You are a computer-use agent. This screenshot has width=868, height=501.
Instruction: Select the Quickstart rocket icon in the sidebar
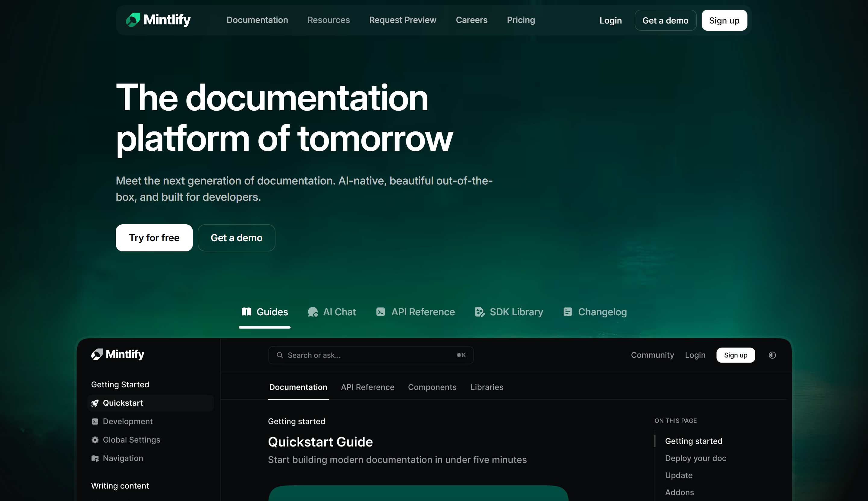click(95, 403)
